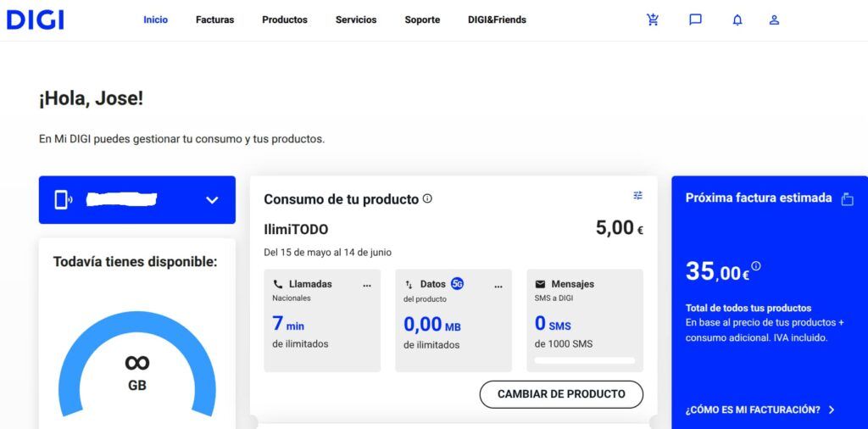Open the notifications bell
This screenshot has width=868, height=429.
coord(737,20)
